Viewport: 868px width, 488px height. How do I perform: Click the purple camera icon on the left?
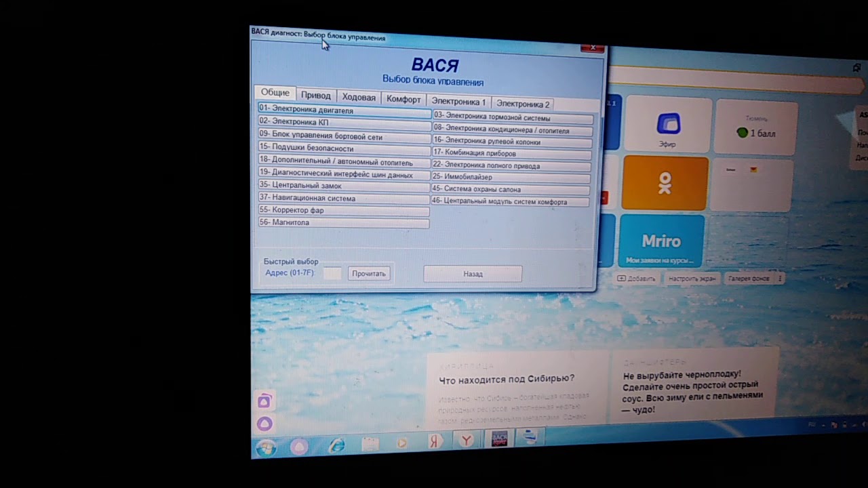pos(264,401)
